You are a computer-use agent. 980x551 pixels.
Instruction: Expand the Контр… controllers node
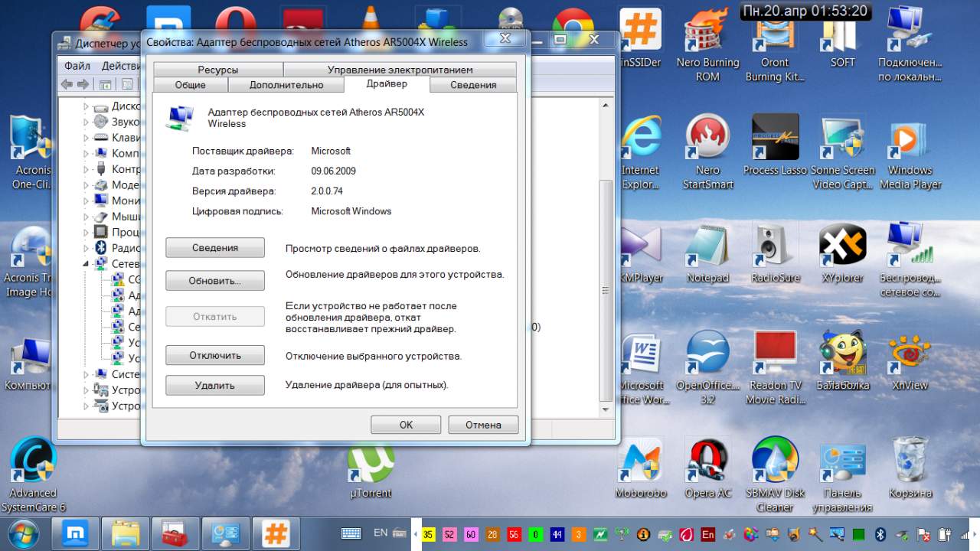tap(86, 169)
